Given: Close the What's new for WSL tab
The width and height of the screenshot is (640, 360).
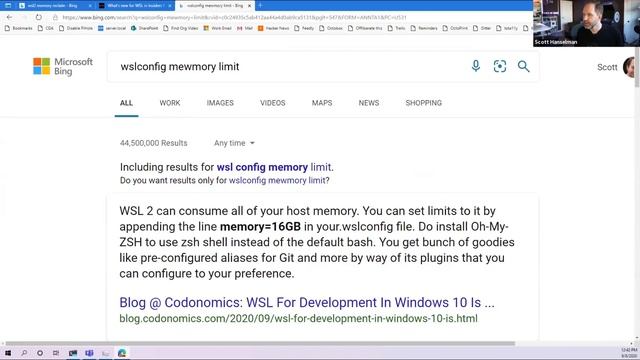Looking at the screenshot, I should pyautogui.click(x=170, y=6).
